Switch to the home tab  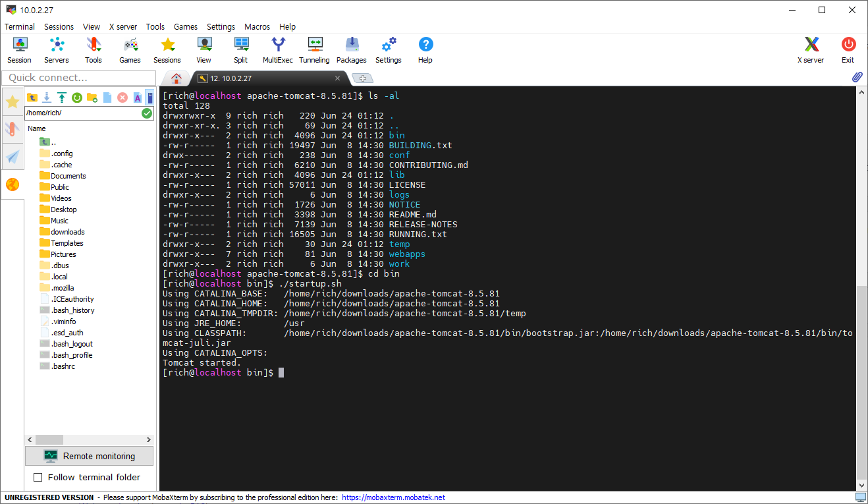click(176, 78)
